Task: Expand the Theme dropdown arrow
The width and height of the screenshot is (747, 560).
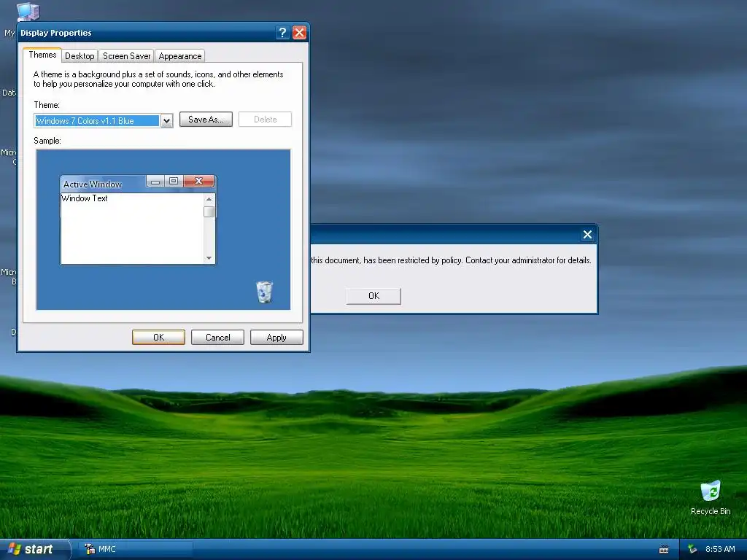Action: 166,121
